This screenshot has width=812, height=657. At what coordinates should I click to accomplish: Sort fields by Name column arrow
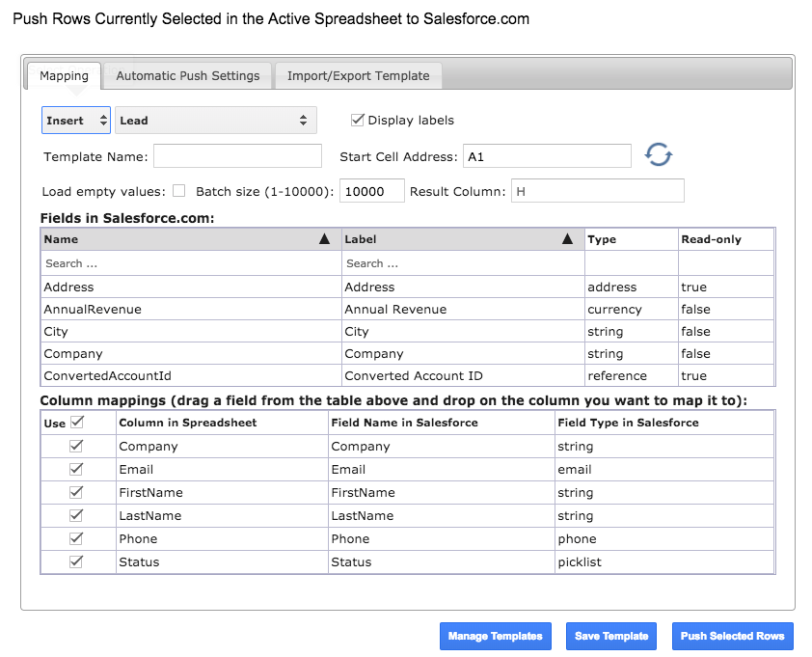[324, 239]
